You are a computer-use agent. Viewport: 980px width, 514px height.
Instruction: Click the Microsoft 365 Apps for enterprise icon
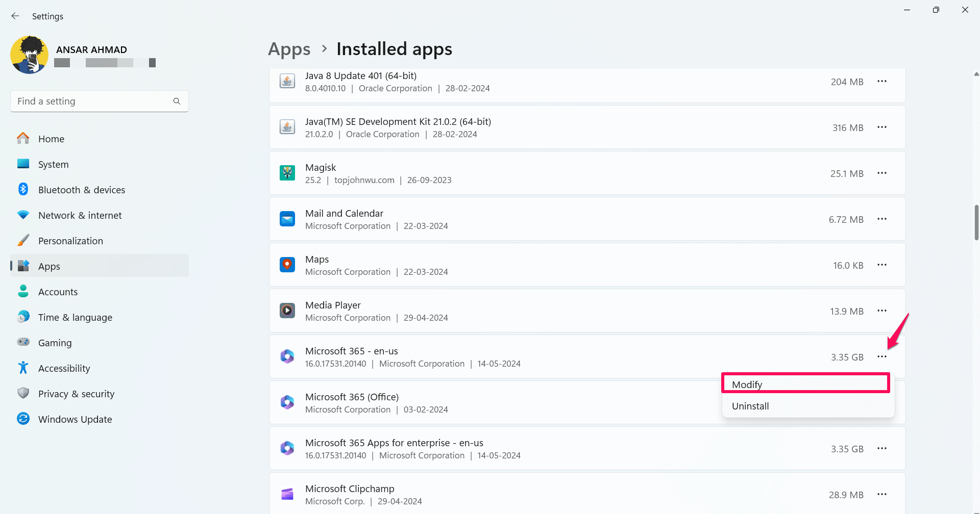click(x=287, y=448)
